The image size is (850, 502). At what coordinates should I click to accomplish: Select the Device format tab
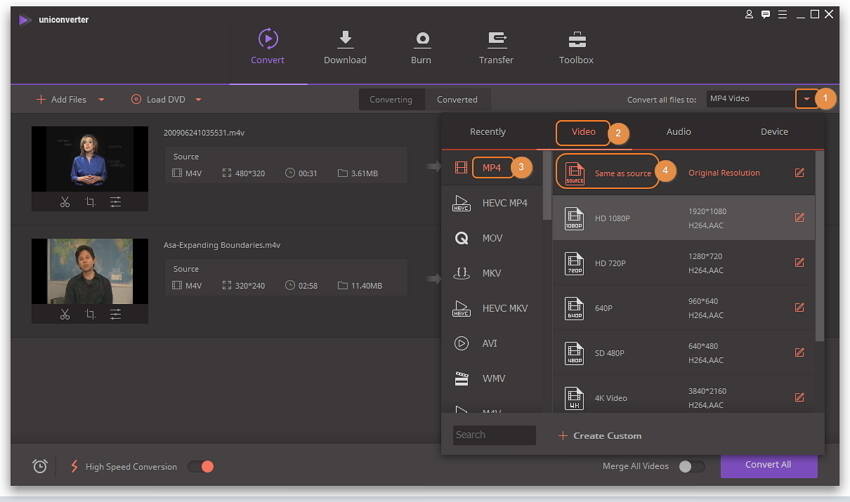point(774,132)
